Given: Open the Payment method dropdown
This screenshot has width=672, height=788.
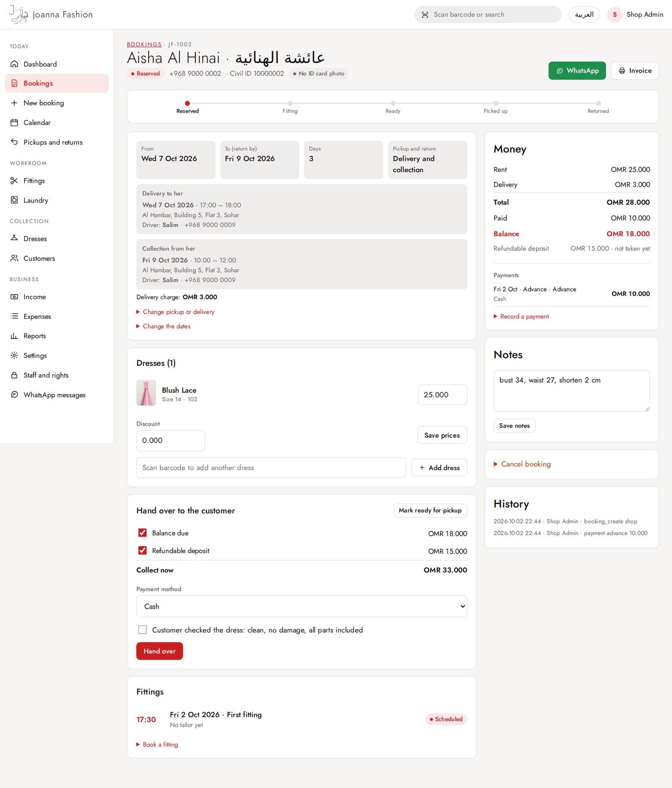Looking at the screenshot, I should pos(302,606).
